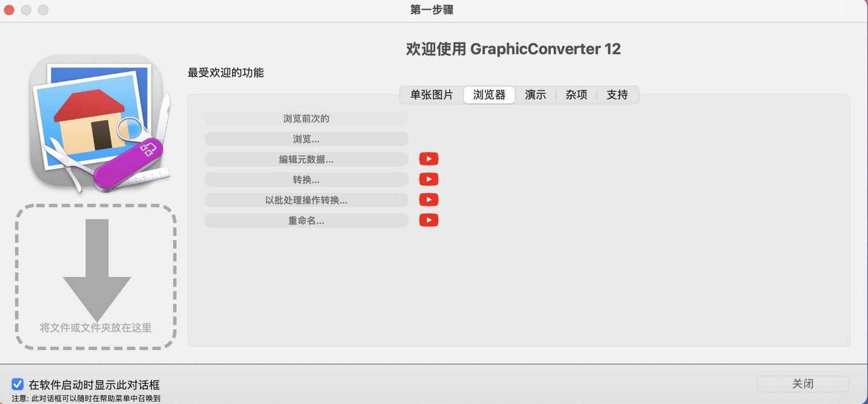The width and height of the screenshot is (868, 404).
Task: Uncheck 在软件启动时显示此对话框 checkbox
Action: tap(18, 385)
